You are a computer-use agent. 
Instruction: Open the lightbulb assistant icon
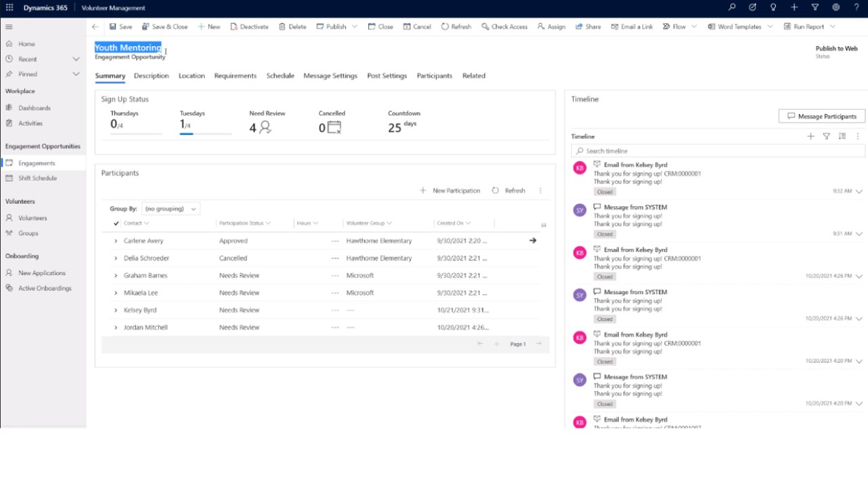coord(773,7)
